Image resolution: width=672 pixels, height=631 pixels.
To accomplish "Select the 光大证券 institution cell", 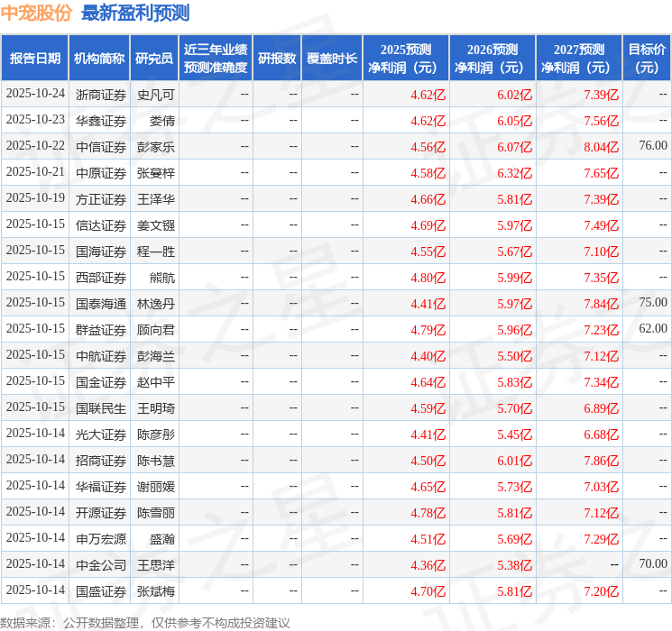I will 101,434.
